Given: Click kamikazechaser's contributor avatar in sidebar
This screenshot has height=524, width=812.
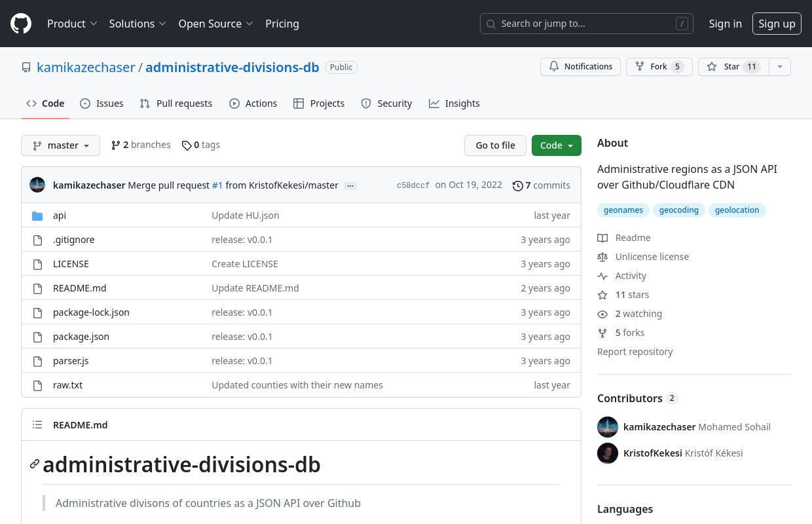Looking at the screenshot, I should [x=608, y=427].
